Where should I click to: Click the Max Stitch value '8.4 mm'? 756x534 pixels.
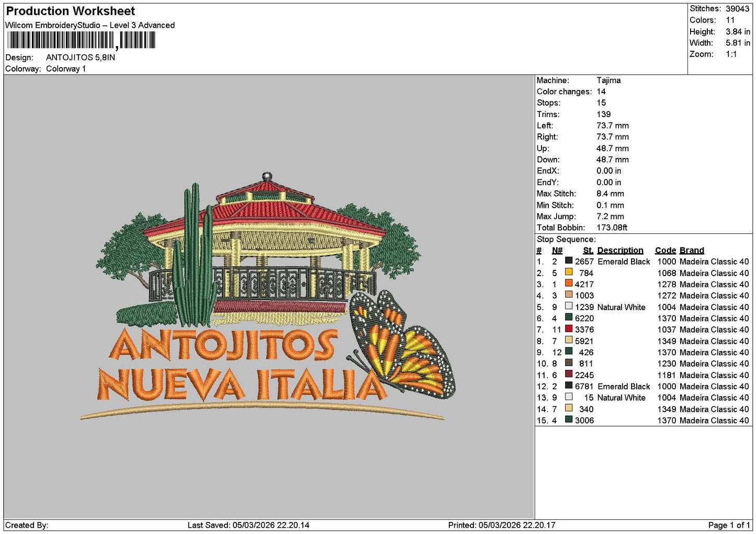(x=610, y=194)
